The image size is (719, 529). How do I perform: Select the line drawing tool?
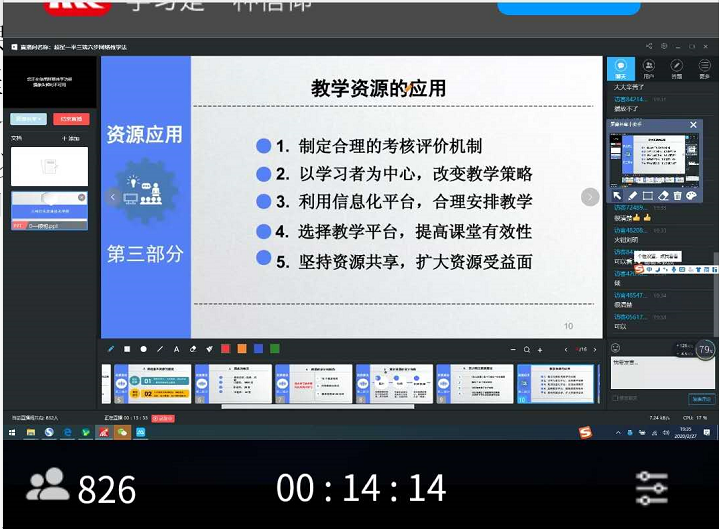click(160, 349)
